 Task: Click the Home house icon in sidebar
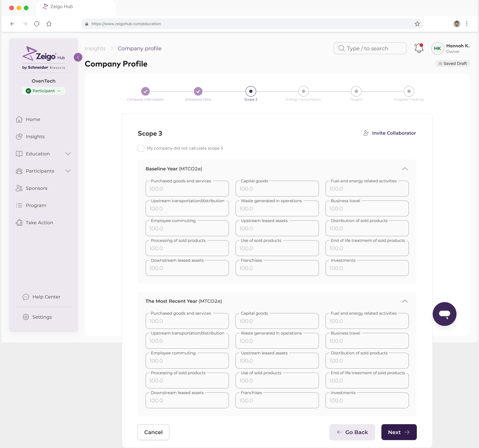coord(19,119)
